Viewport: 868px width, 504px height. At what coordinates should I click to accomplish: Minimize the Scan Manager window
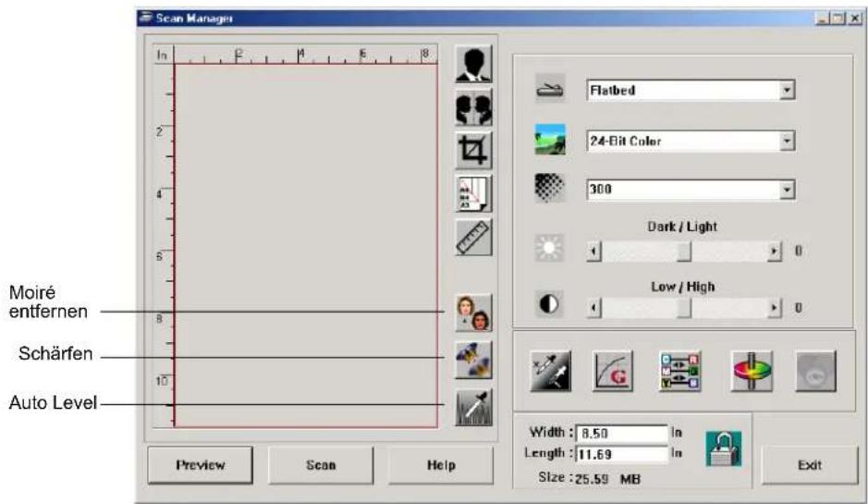tap(822, 18)
